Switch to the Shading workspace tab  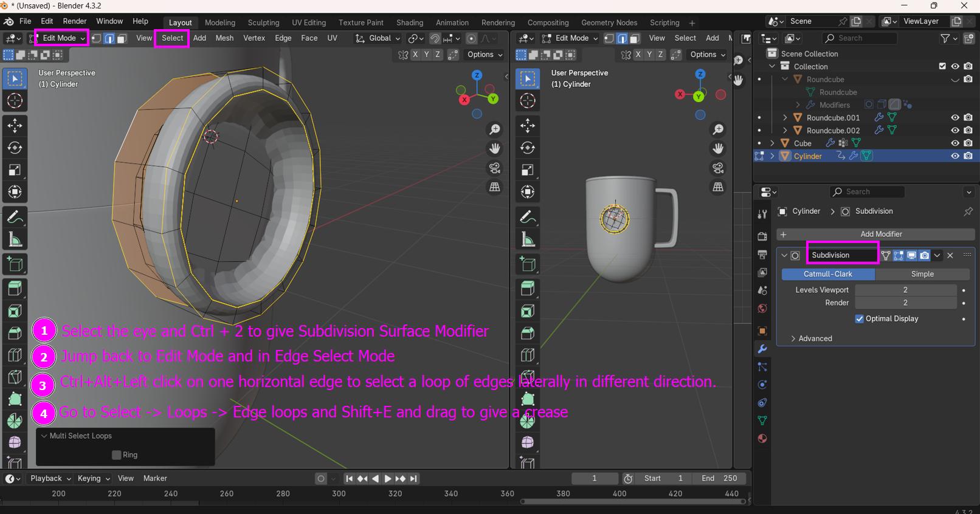410,22
